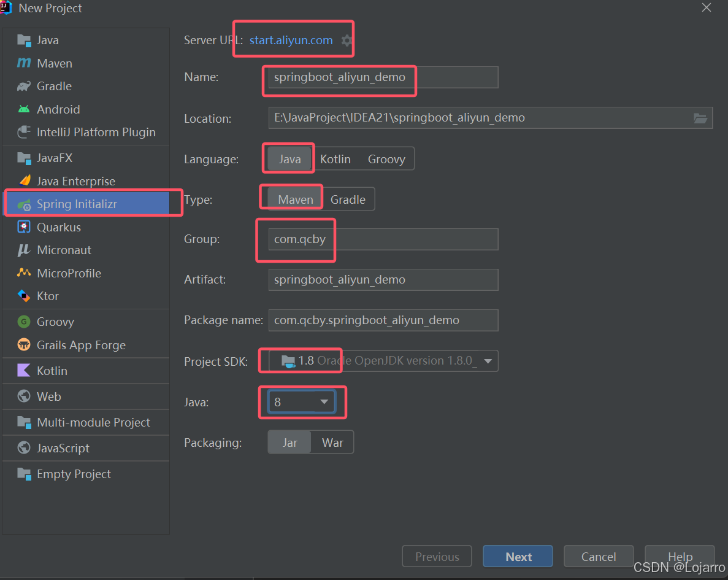Pick the Micronaut mu icon

pyautogui.click(x=24, y=250)
